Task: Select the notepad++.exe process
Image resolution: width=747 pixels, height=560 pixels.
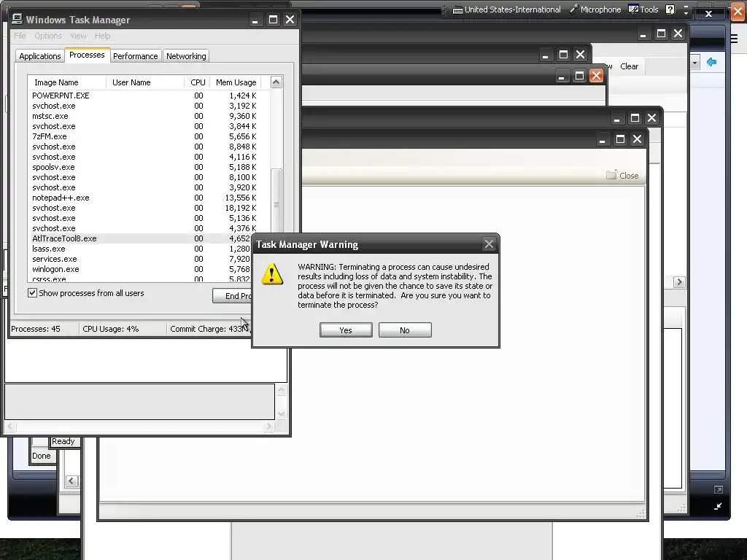Action: pyautogui.click(x=61, y=197)
